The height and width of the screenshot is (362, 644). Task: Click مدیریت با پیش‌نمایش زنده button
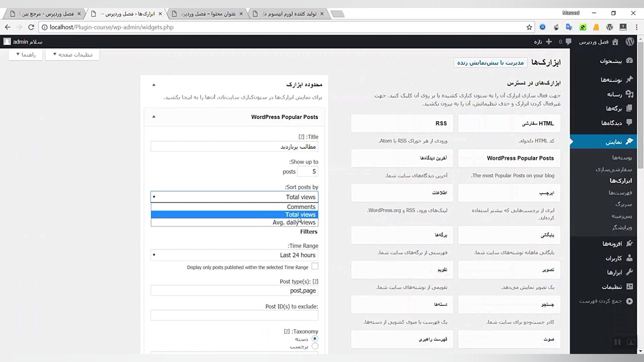pyautogui.click(x=490, y=63)
